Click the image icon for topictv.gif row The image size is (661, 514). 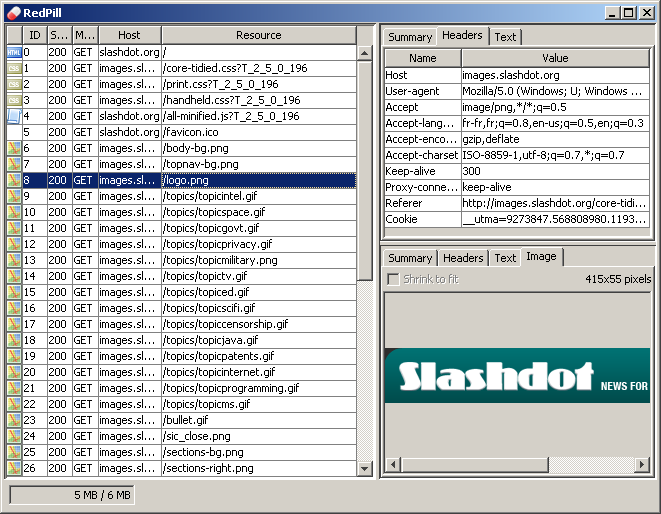14,277
